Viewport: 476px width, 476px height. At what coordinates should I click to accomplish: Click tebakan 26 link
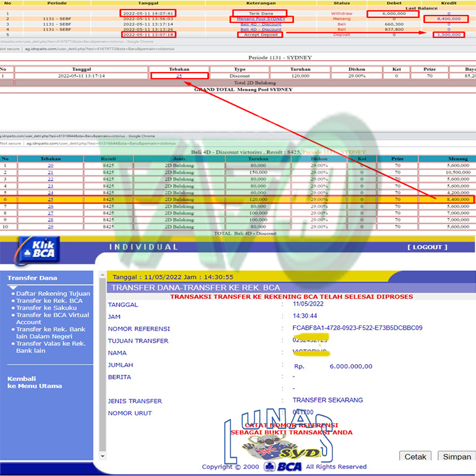pos(51,206)
